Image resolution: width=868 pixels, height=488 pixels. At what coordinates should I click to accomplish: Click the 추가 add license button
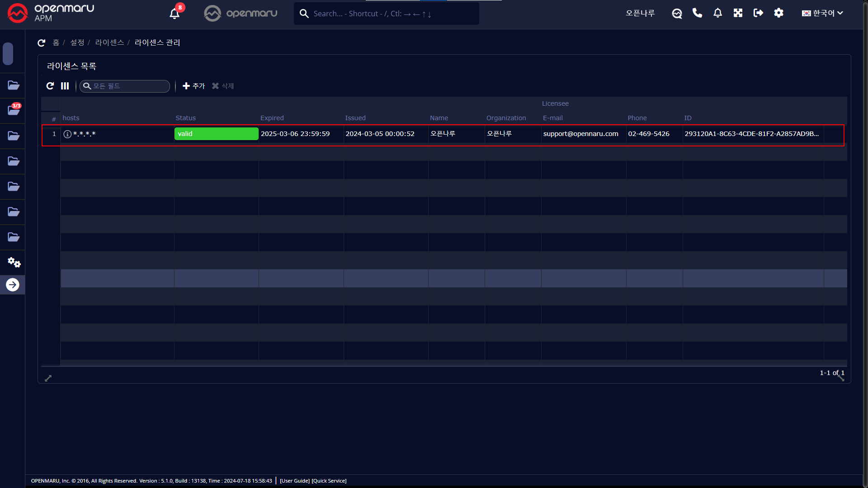[x=193, y=86]
